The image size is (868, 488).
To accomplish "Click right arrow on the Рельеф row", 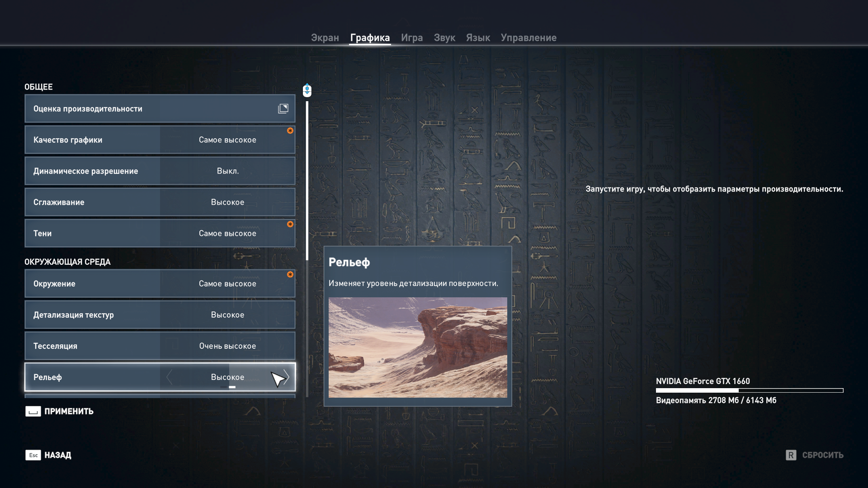I will pos(286,377).
